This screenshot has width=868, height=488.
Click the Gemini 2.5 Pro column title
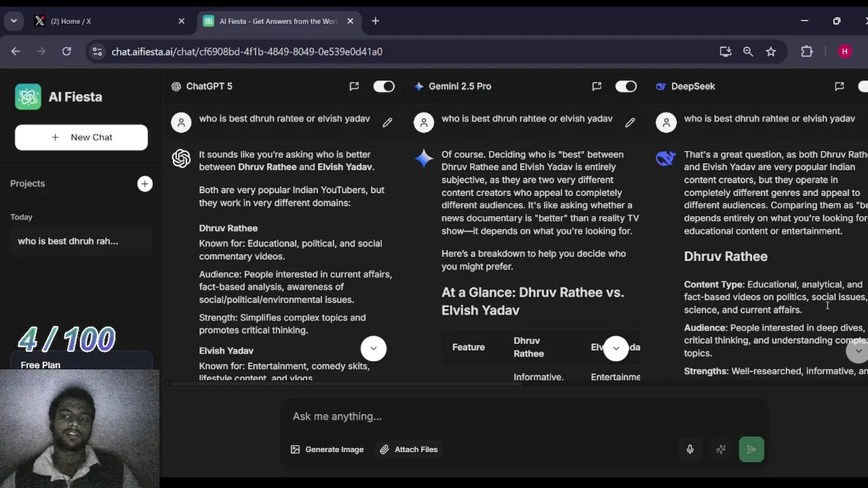tap(460, 86)
